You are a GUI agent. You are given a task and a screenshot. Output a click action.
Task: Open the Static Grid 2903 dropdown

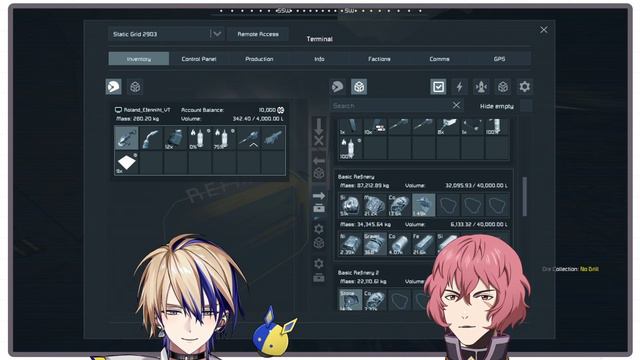(x=166, y=34)
